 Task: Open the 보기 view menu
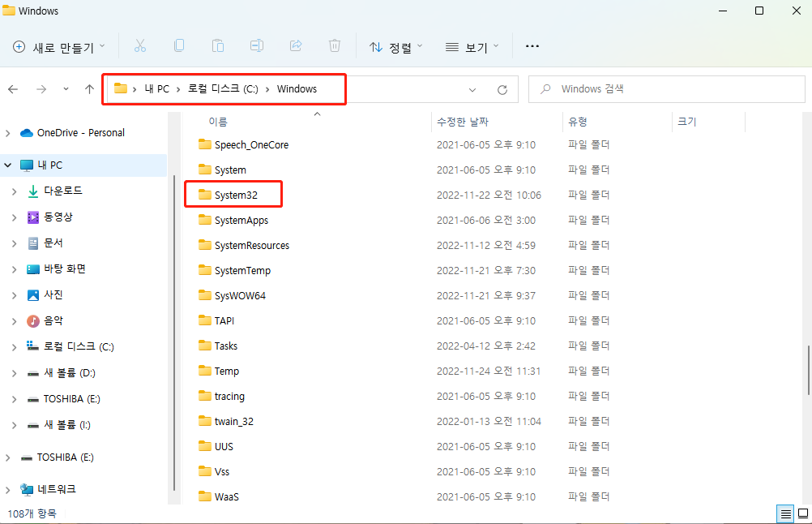[x=472, y=47]
